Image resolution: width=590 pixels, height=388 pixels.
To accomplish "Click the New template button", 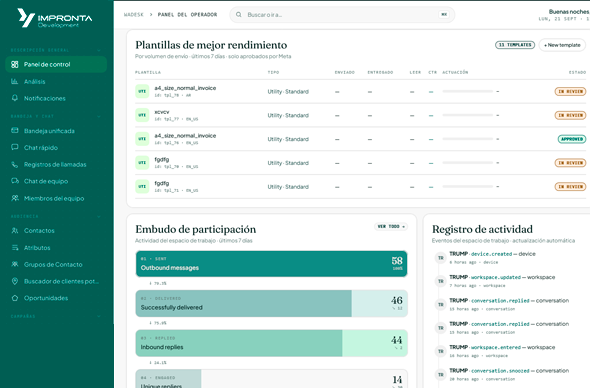I will point(562,45).
